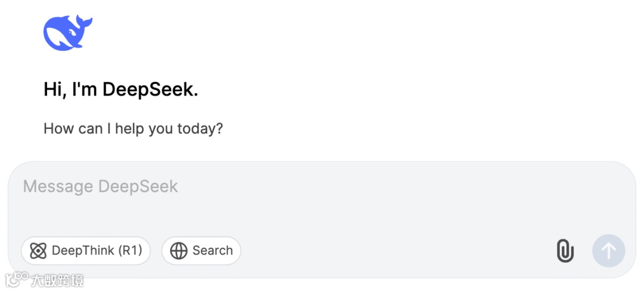The width and height of the screenshot is (644, 292).
Task: Enable DeepThink (R1) mode
Action: 86,251
